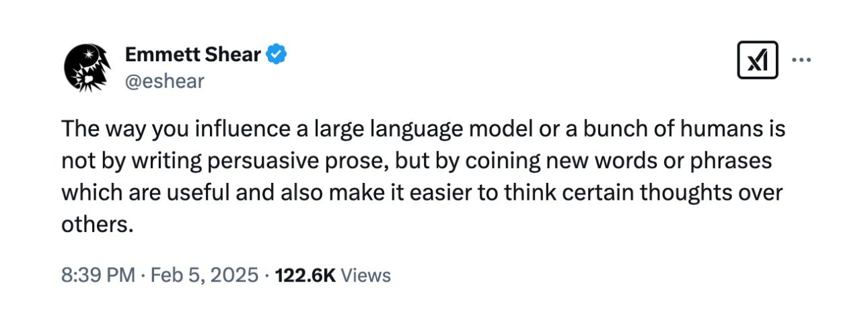Click the tweet's opening words "The way"

coord(95,129)
